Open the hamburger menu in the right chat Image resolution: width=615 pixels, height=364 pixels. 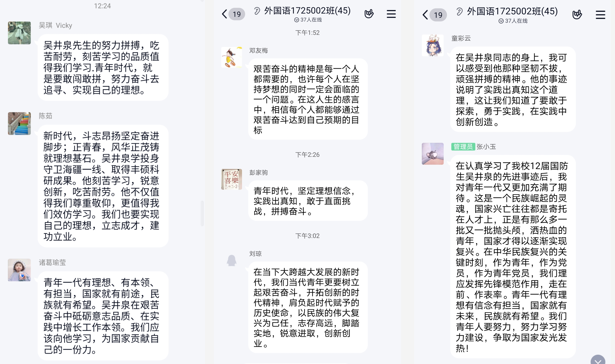click(x=600, y=15)
